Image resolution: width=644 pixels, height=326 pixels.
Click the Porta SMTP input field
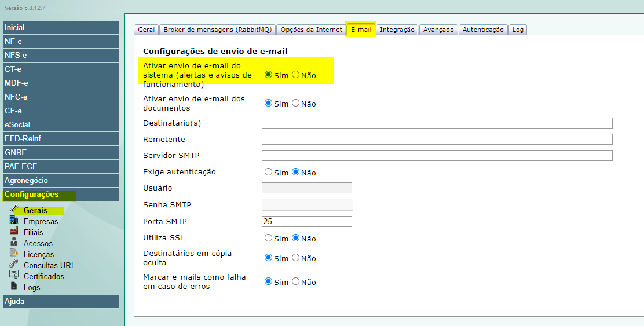[307, 222]
